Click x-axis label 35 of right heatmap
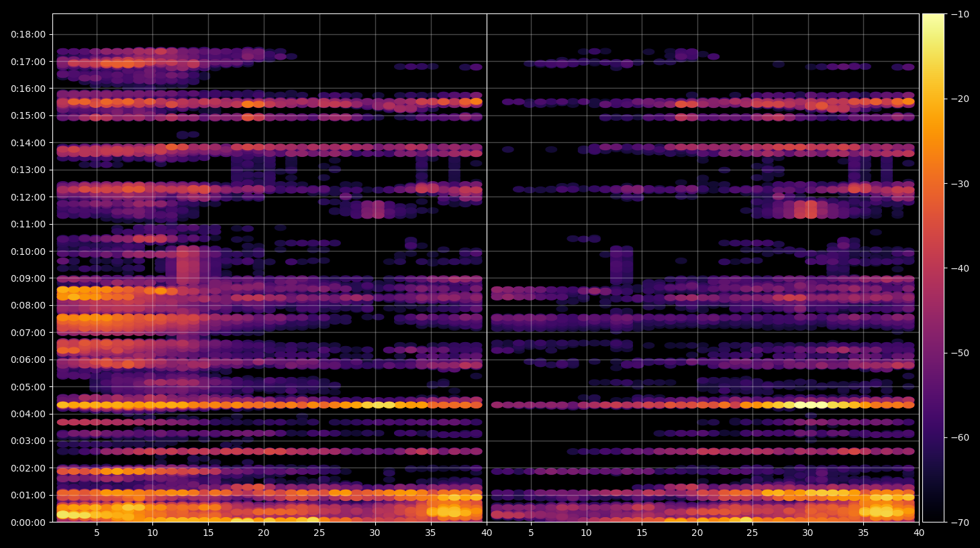Screen dimensions: 980x548 pyautogui.click(x=863, y=533)
